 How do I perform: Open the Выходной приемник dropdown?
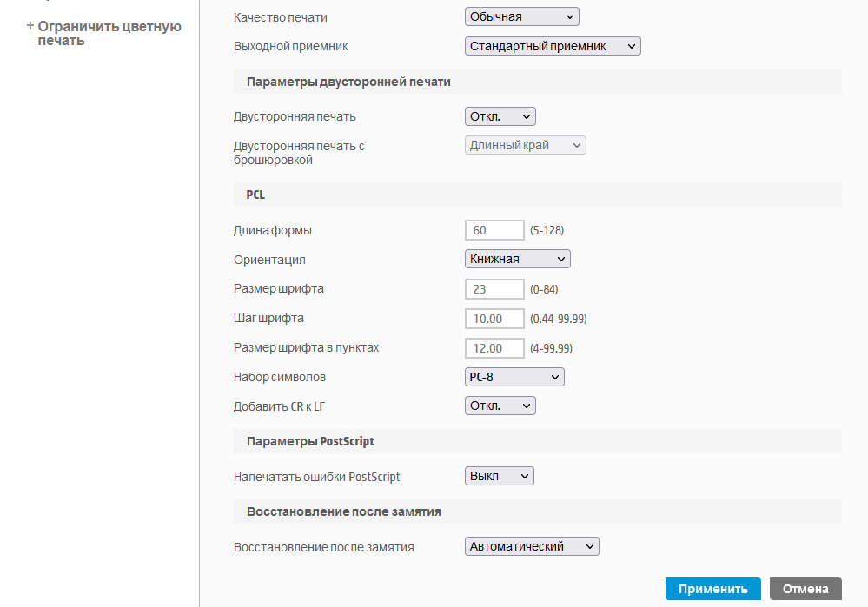click(553, 46)
